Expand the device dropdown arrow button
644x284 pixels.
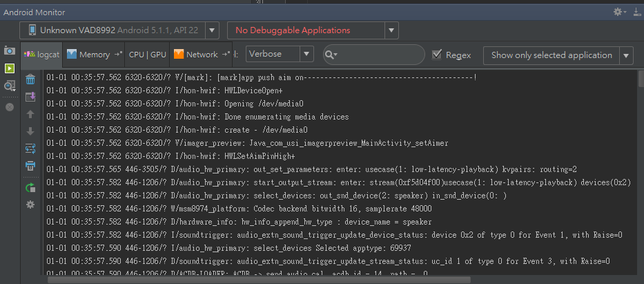pos(211,30)
